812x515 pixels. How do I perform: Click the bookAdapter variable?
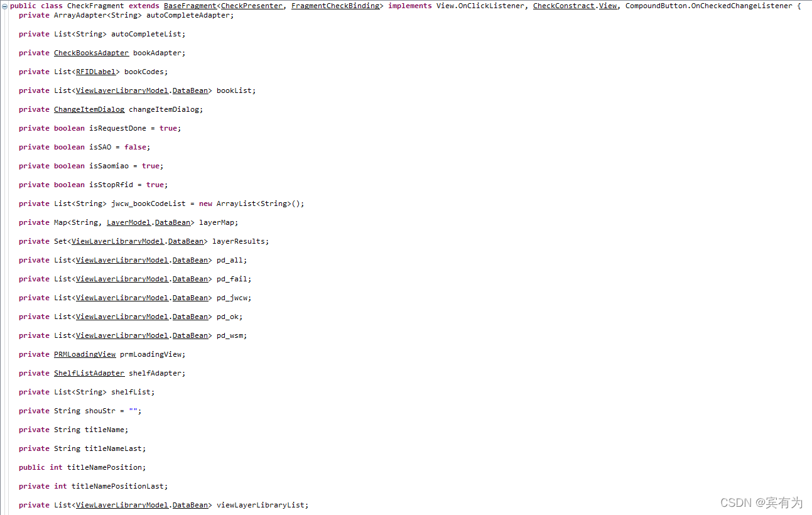(x=157, y=53)
